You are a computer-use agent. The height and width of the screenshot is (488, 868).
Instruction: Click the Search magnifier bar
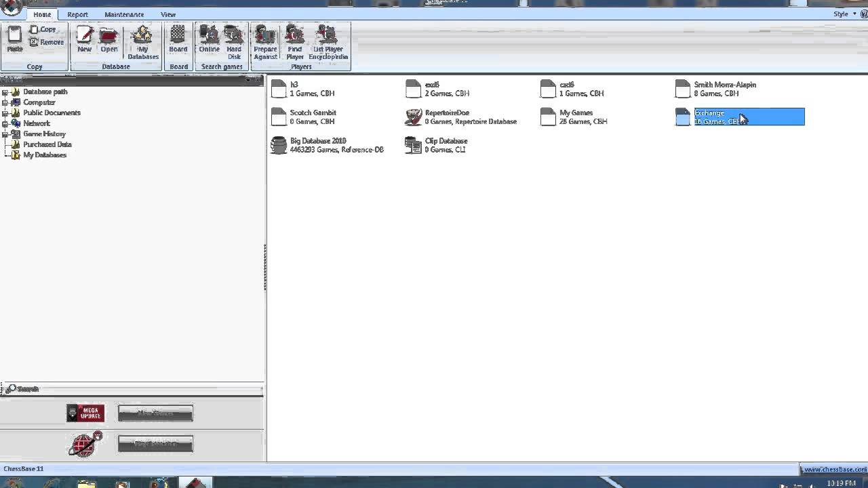[132, 388]
